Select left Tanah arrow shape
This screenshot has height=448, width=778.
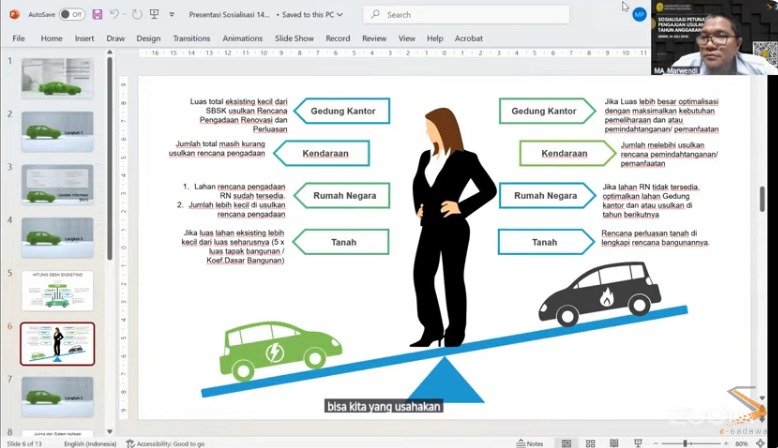[341, 242]
